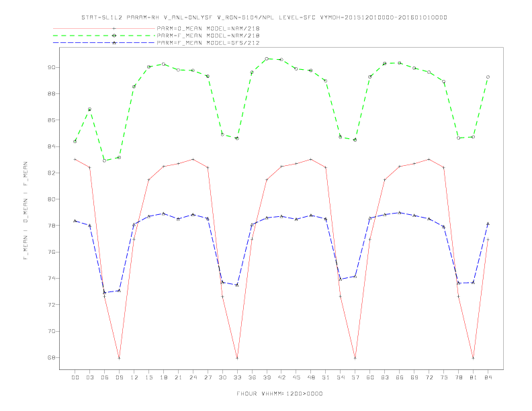This screenshot has width=532, height=411.
Task: Click y-axis tick label 78
Action: pyautogui.click(x=51, y=226)
